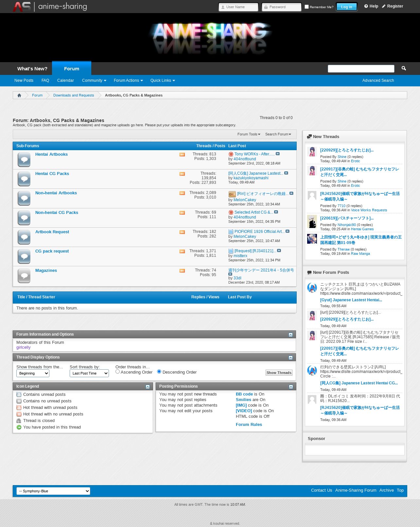Collapse Thread Display Options section
The width and height of the screenshot is (420, 527).
pyautogui.click(x=290, y=358)
